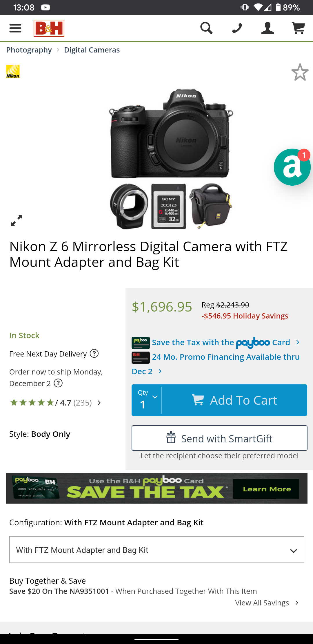Open the search icon
The height and width of the screenshot is (644, 313).
pyautogui.click(x=206, y=28)
